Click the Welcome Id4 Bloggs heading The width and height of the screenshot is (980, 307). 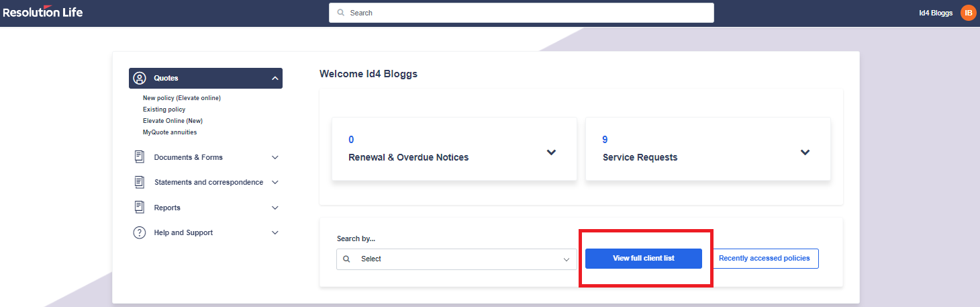369,74
